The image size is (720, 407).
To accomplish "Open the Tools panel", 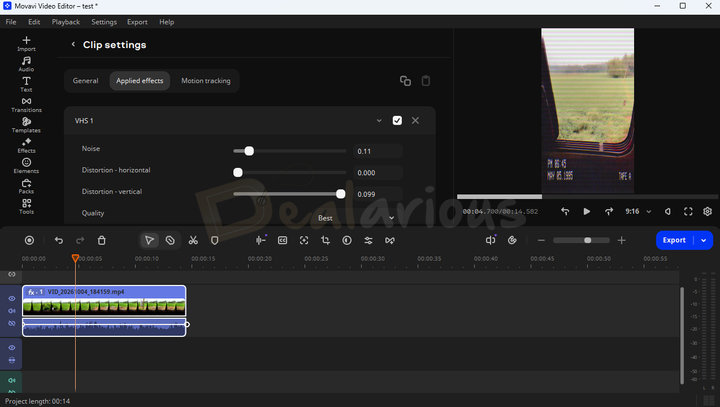I will click(x=26, y=207).
